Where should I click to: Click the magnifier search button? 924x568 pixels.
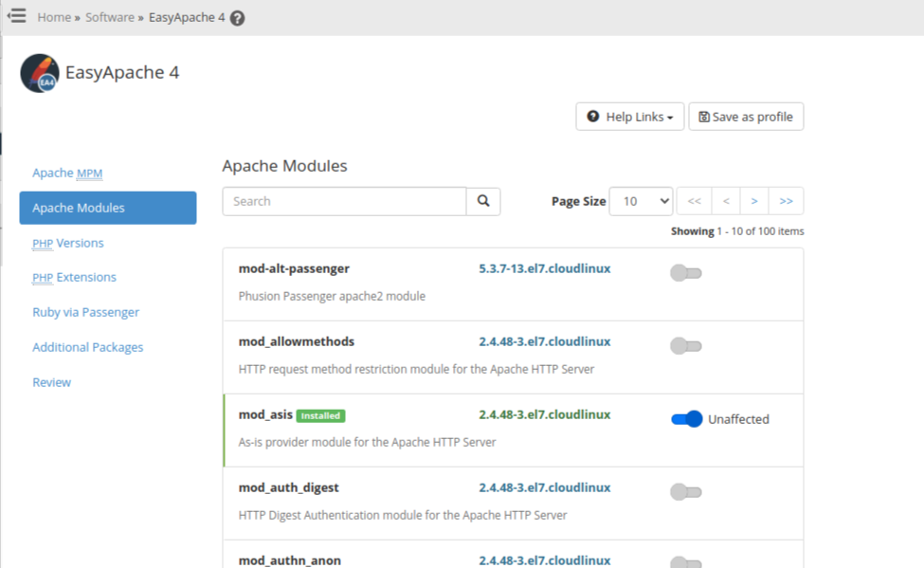[x=483, y=201]
